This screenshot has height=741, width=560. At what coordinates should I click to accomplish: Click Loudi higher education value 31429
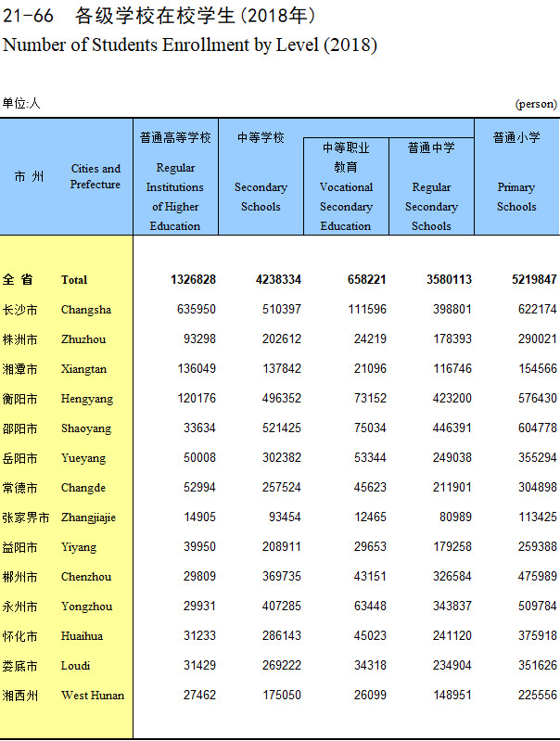pyautogui.click(x=200, y=665)
